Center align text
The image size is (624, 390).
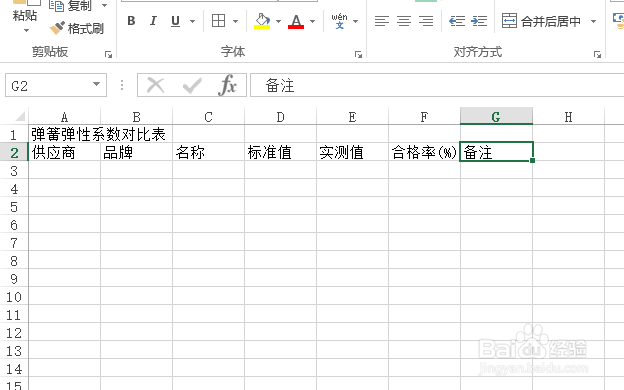[x=404, y=21]
